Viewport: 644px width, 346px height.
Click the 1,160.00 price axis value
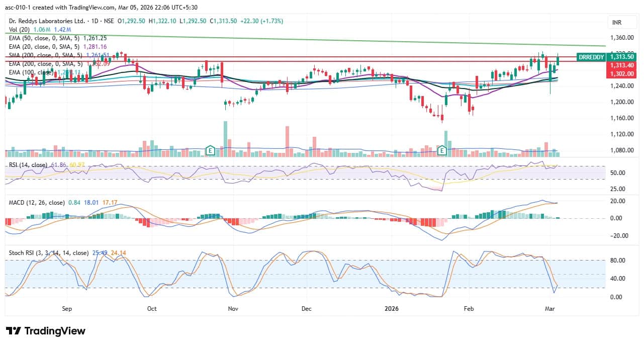(x=622, y=118)
